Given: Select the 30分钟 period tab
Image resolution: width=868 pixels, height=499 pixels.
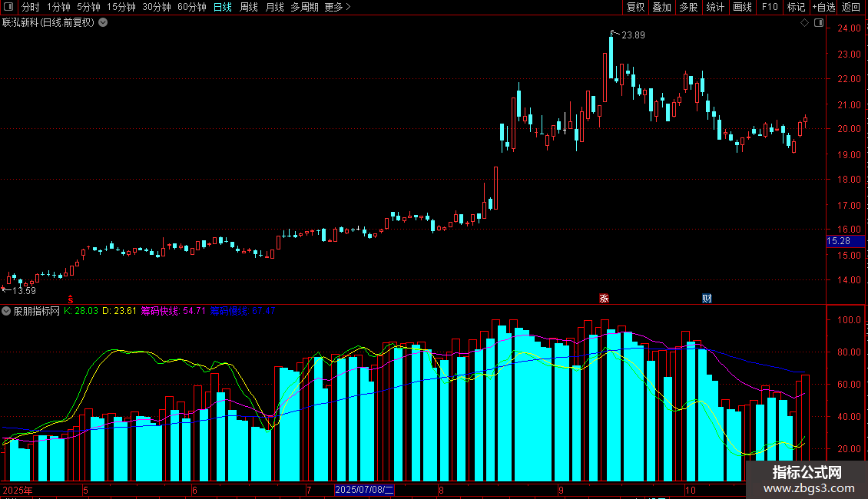Looking at the screenshot, I should tap(156, 7).
